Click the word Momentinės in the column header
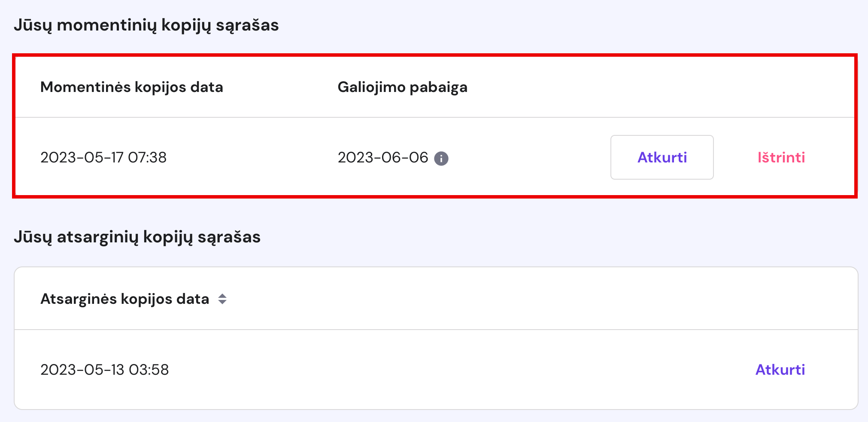The image size is (868, 422). [85, 87]
